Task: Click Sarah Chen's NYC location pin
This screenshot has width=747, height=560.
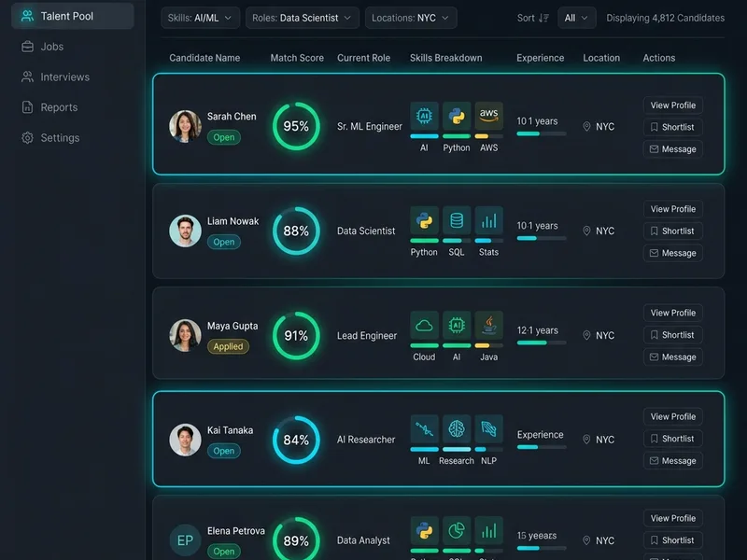Action: [586, 127]
